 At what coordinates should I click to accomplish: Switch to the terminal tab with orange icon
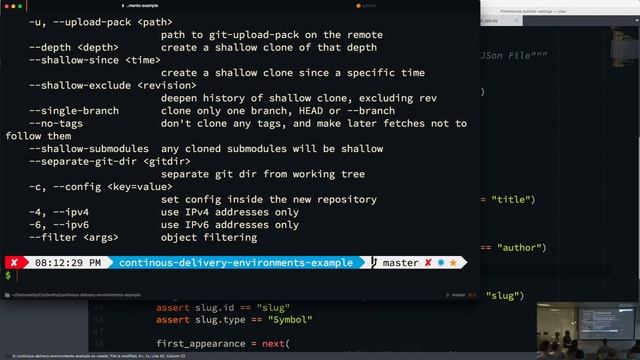366,6
